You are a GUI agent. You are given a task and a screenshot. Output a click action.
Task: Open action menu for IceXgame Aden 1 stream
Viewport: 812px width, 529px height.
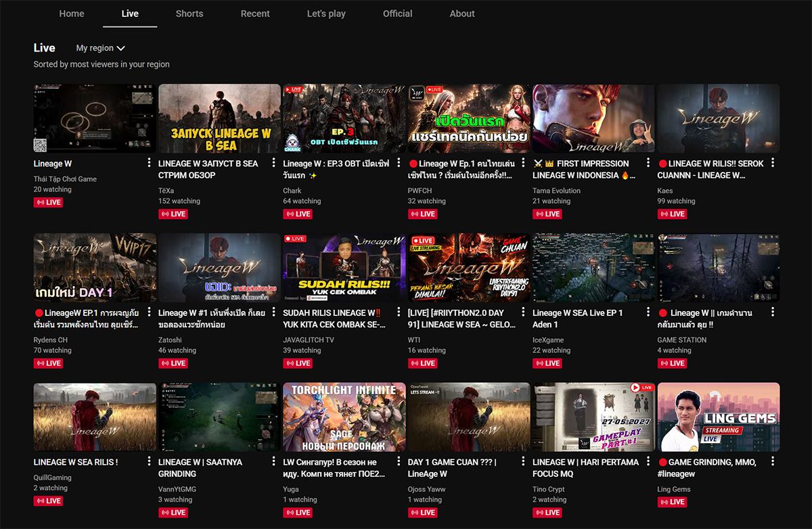click(x=648, y=313)
